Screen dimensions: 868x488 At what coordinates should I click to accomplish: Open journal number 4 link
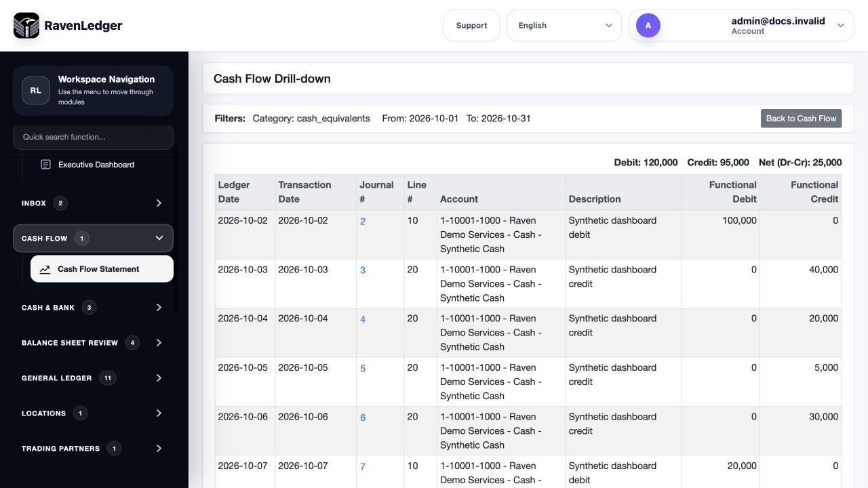(x=363, y=319)
